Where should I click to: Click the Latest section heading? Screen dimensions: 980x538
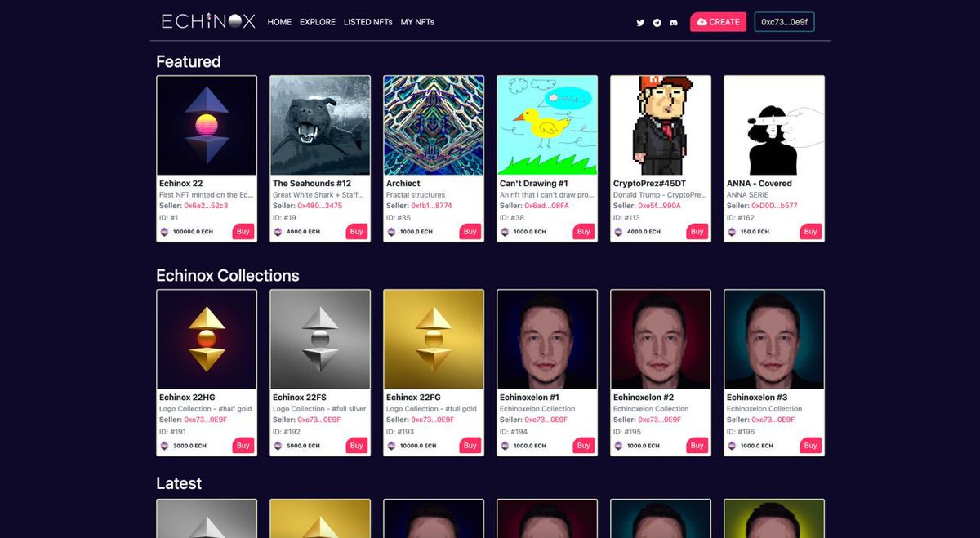[179, 483]
